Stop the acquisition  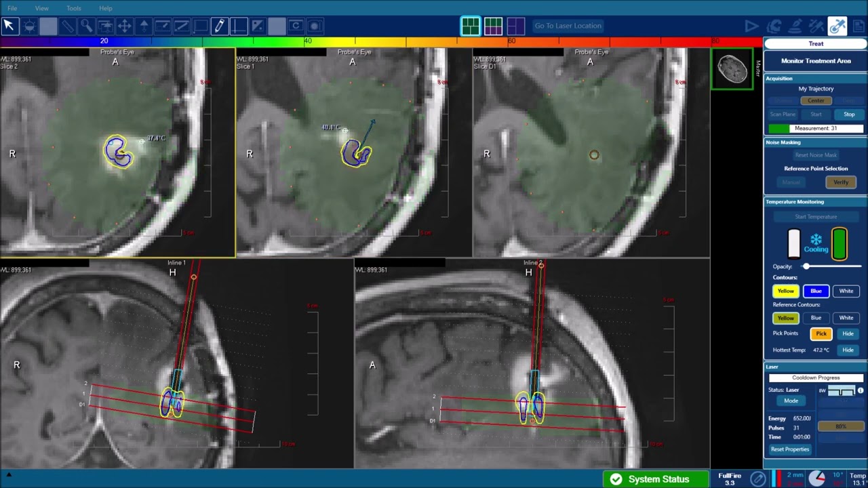[849, 115]
